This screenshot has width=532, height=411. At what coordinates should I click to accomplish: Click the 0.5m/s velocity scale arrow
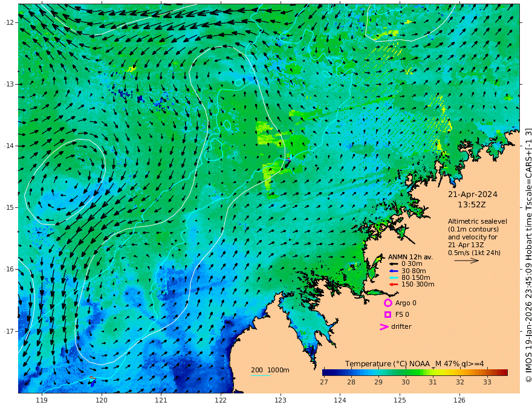[467, 261]
